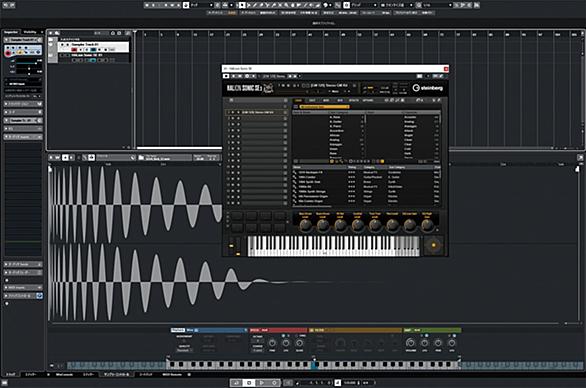Start playback with the transport Play button
The image size is (586, 388).
pyautogui.click(x=262, y=383)
